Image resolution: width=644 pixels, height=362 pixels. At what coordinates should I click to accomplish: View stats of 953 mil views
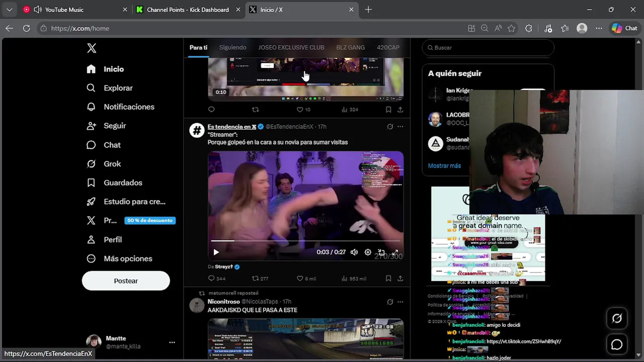[x=354, y=279]
